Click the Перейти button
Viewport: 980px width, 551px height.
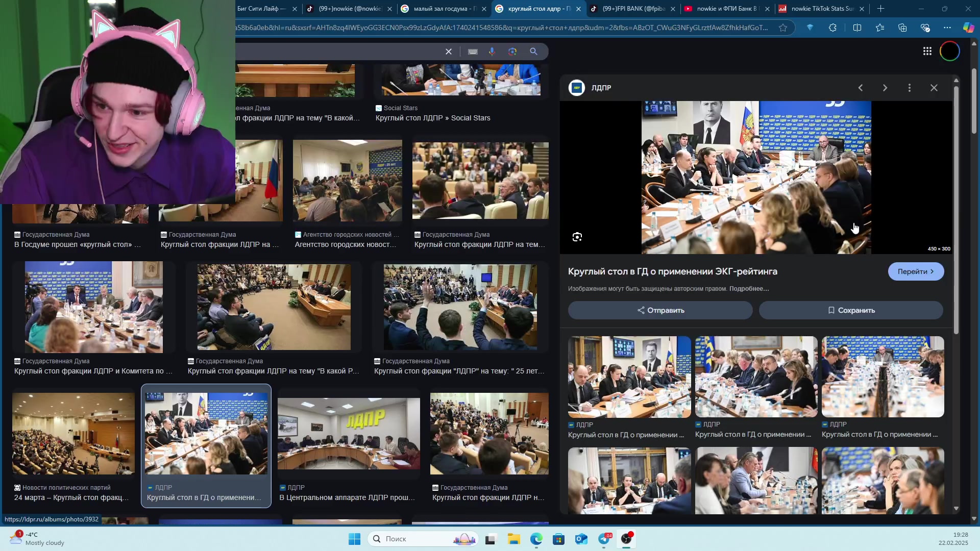tap(916, 271)
